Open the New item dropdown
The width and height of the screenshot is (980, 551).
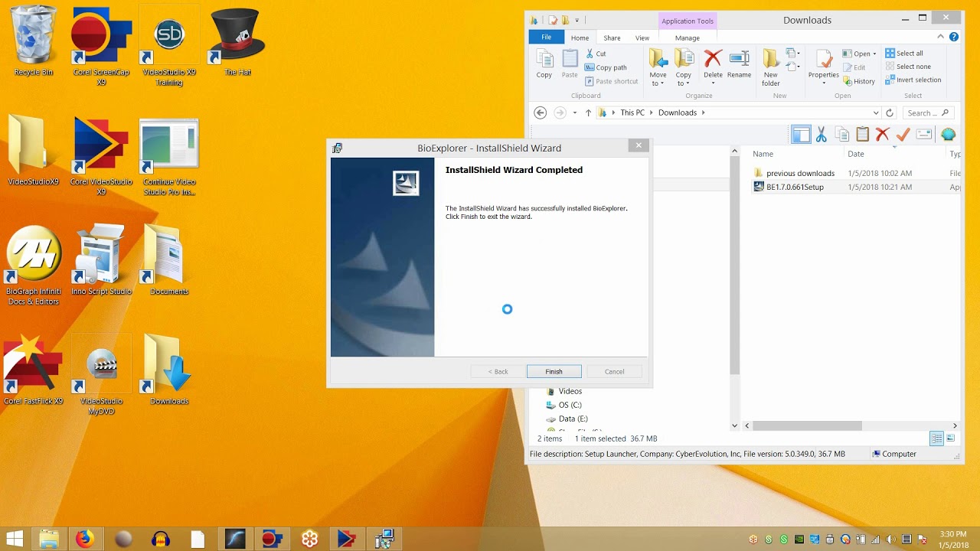tap(793, 54)
